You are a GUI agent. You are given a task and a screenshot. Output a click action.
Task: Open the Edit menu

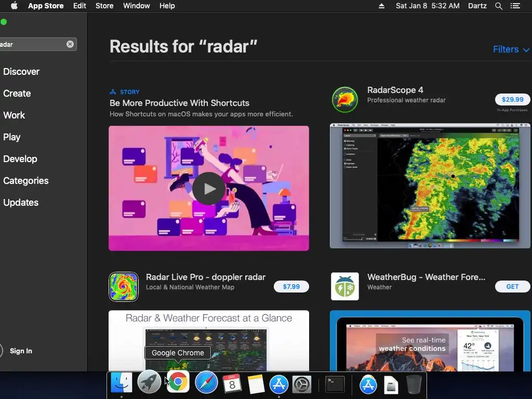[79, 6]
